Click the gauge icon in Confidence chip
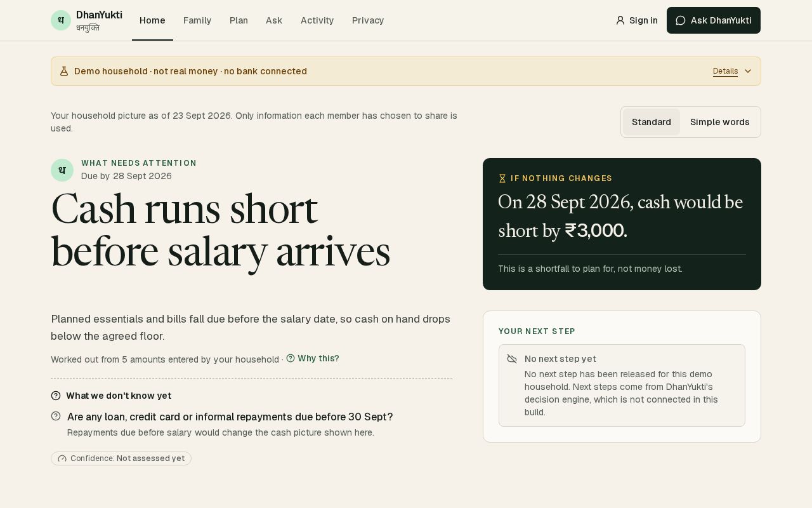 62,458
